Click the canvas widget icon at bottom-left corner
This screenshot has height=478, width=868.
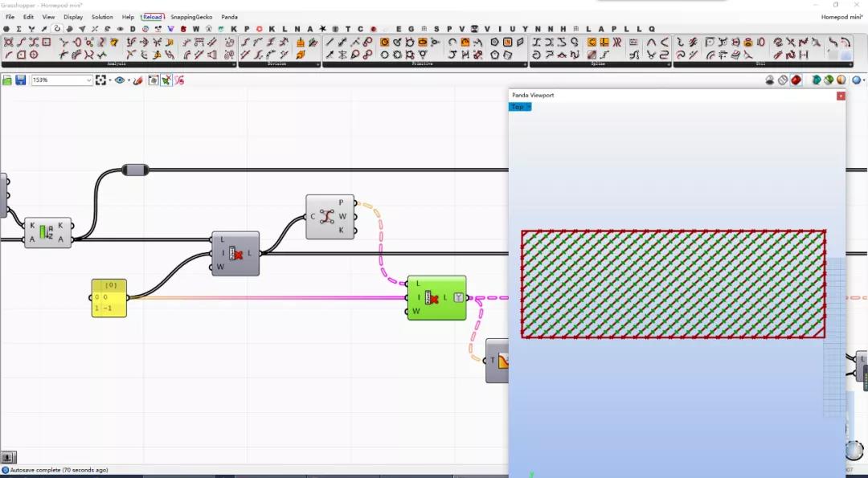(8, 457)
